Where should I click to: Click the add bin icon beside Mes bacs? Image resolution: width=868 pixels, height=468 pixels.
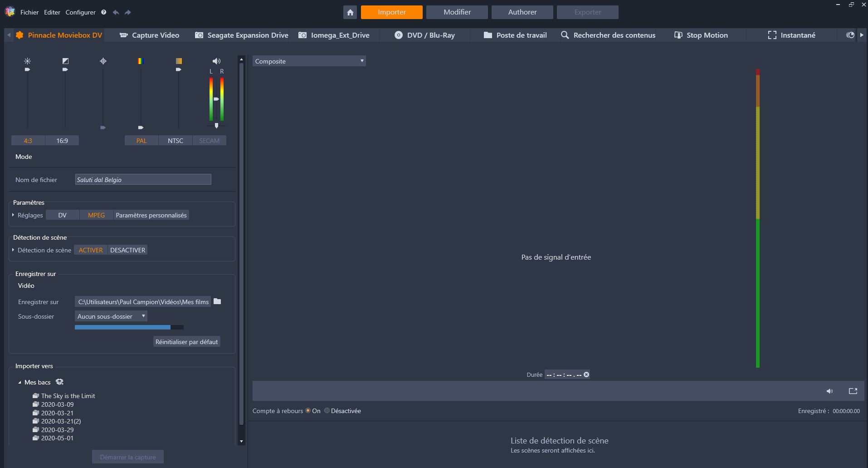59,382
